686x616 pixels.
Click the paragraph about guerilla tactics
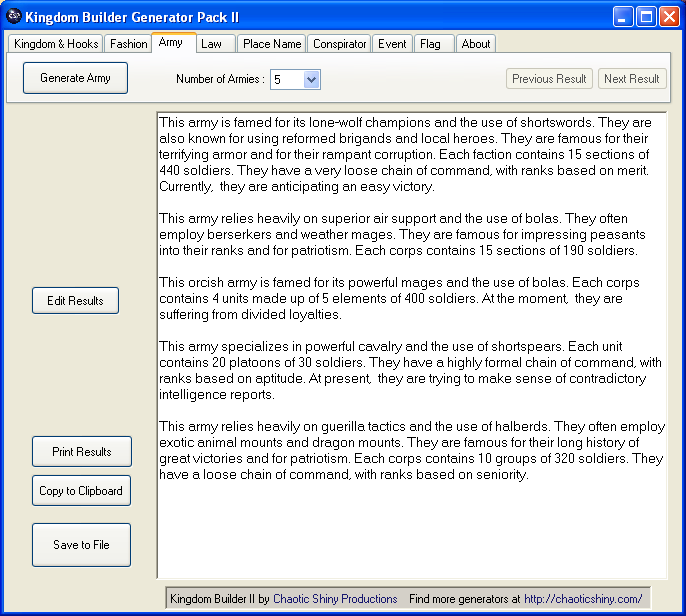point(412,450)
